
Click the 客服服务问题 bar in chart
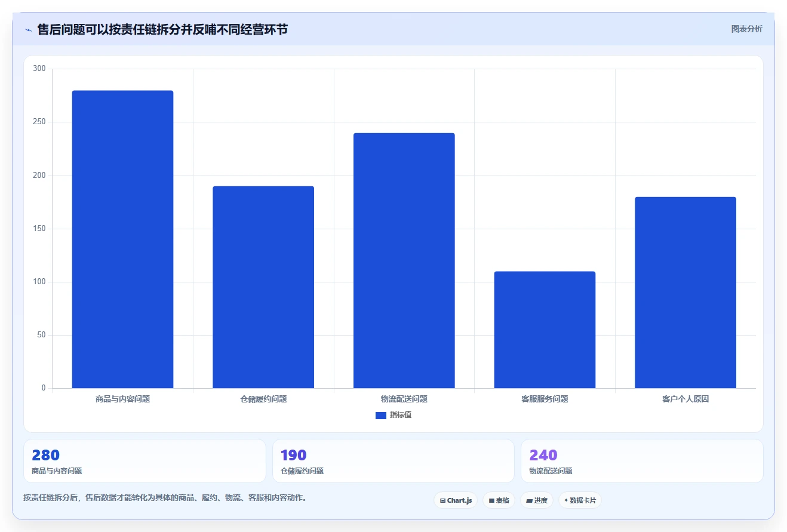tap(545, 330)
